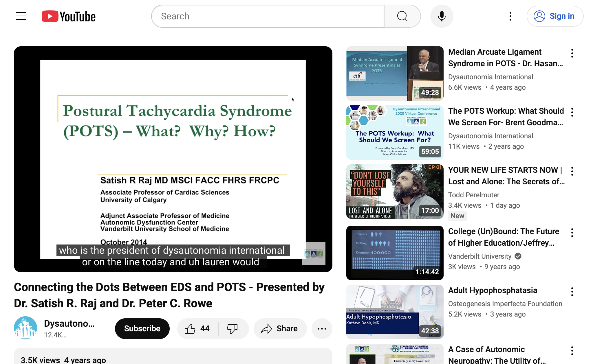Open Vanderbilt University channel name
This screenshot has width=593, height=364.
[x=480, y=256]
